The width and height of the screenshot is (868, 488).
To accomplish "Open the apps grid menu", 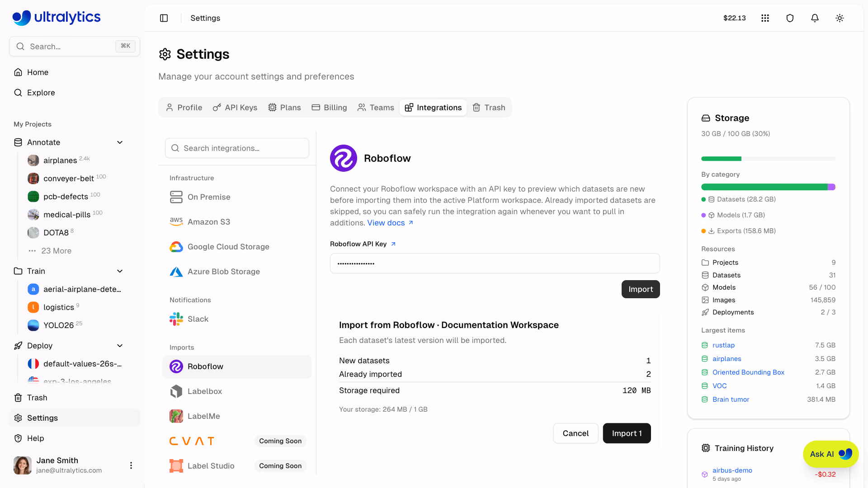I will (x=765, y=18).
